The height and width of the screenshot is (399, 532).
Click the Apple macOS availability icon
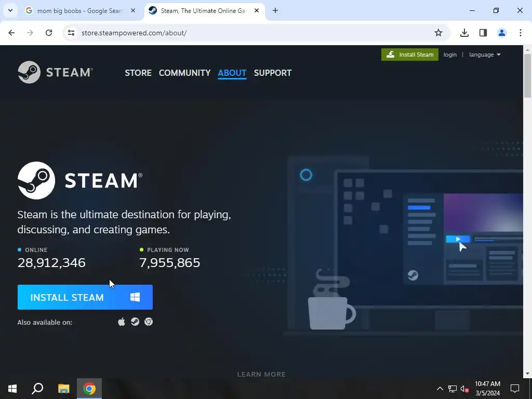[122, 322]
